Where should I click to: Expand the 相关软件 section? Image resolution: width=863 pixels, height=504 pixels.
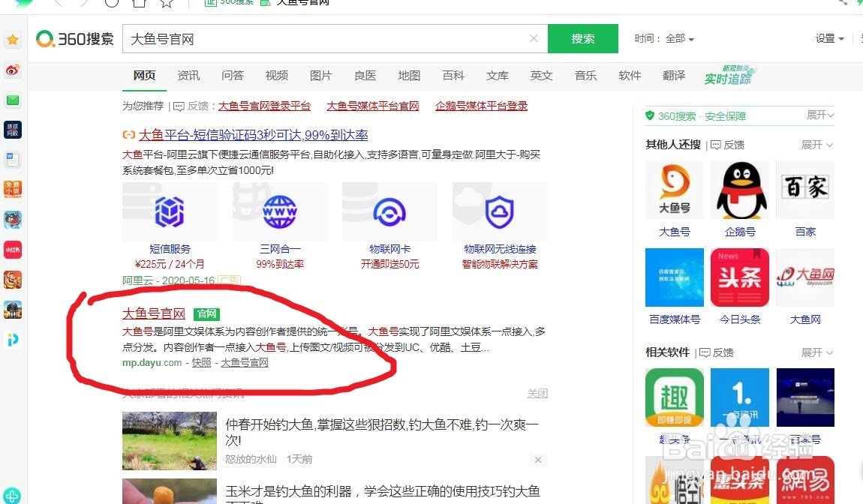pos(816,352)
